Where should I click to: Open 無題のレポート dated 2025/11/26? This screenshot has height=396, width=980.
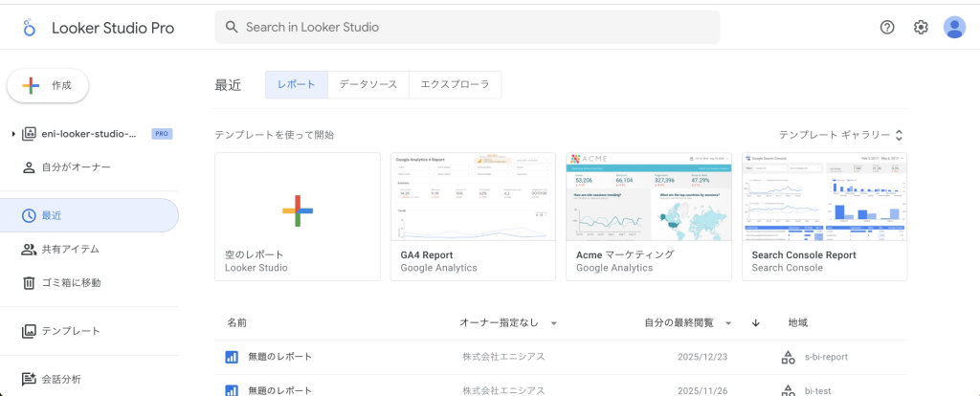click(280, 391)
